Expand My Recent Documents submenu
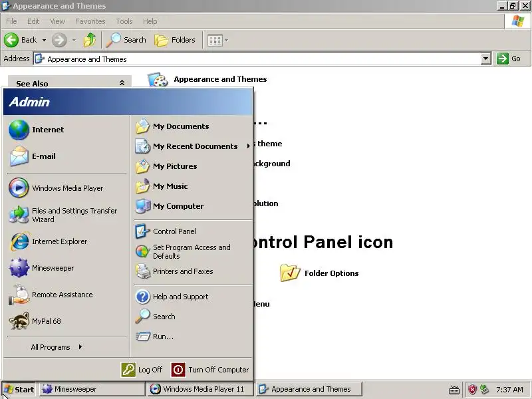This screenshot has height=399, width=532. [x=193, y=146]
